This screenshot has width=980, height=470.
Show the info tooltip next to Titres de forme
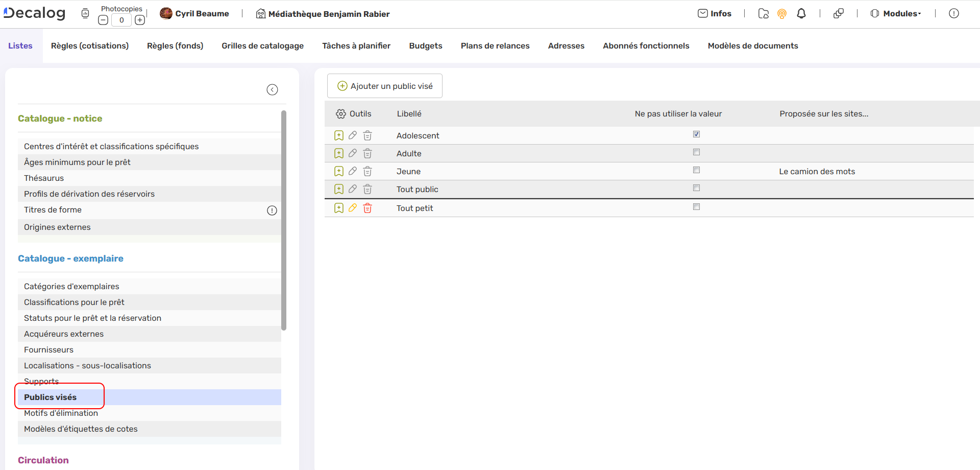[272, 210]
